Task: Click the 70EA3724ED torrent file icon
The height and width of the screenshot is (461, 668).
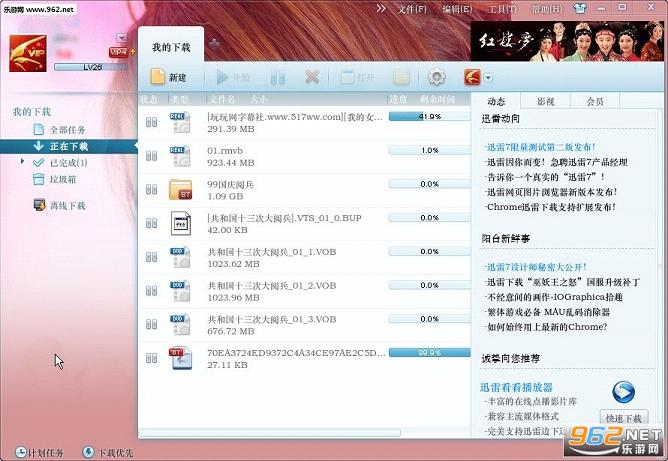Action: (181, 358)
